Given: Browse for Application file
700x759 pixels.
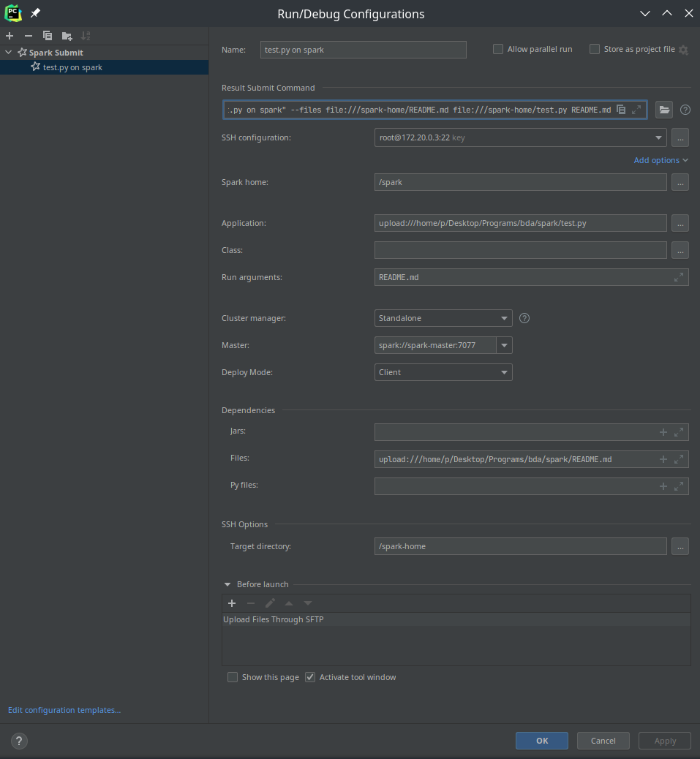Looking at the screenshot, I should (x=680, y=223).
